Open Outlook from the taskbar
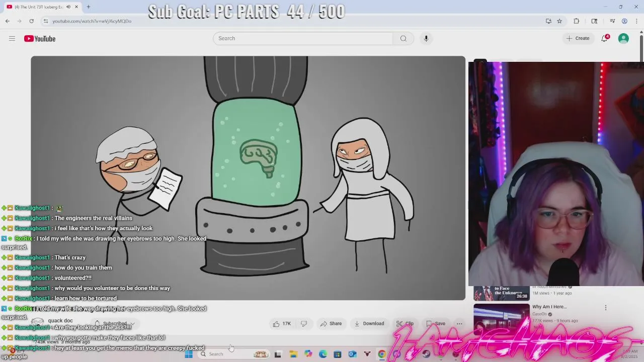The image size is (644, 362). (x=353, y=354)
